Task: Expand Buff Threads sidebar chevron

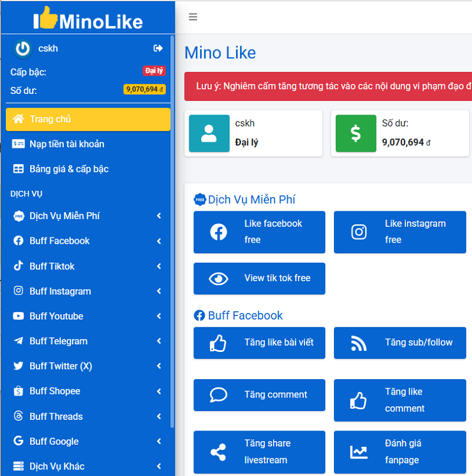Action: (159, 416)
